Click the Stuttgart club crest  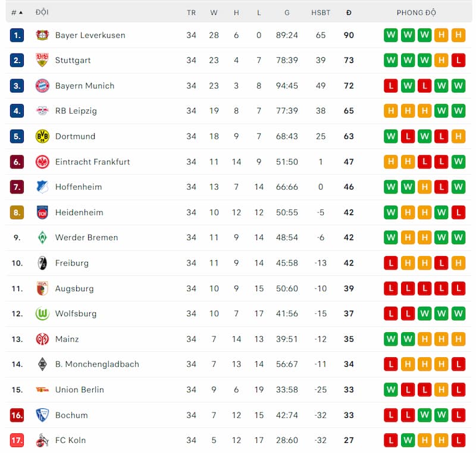[42, 60]
